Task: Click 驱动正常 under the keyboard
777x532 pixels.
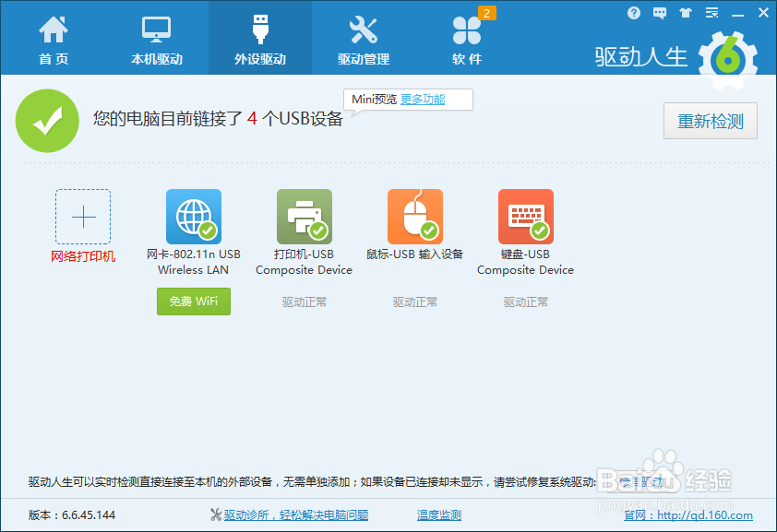Action: click(526, 301)
